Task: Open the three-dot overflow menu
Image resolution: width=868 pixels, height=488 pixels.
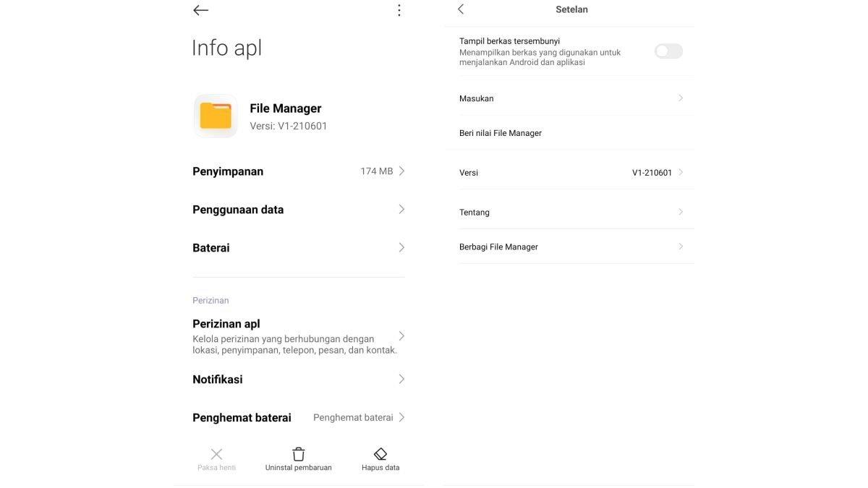Action: [399, 10]
